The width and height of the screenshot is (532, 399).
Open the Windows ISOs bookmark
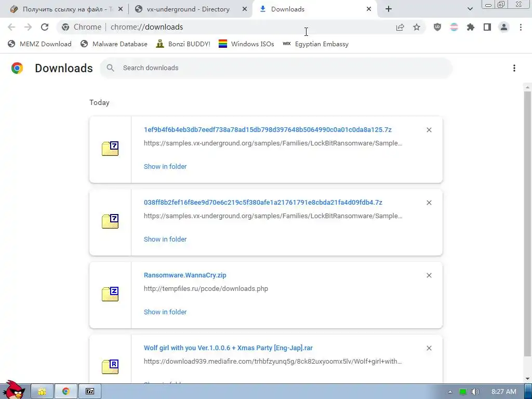click(x=246, y=44)
